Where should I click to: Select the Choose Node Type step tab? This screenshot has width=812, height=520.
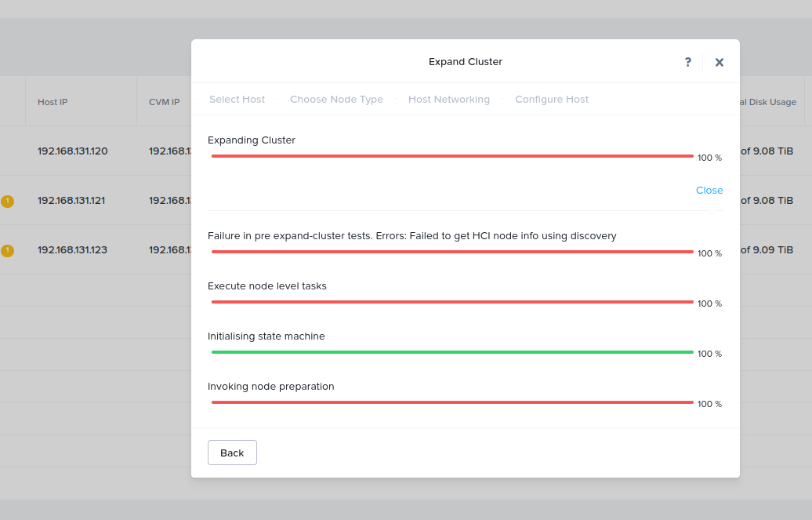(336, 99)
